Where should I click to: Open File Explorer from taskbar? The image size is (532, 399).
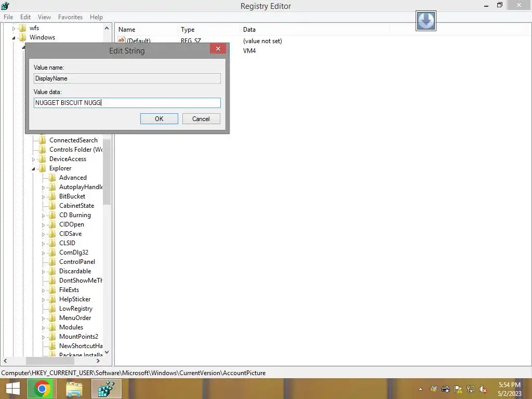point(74,389)
